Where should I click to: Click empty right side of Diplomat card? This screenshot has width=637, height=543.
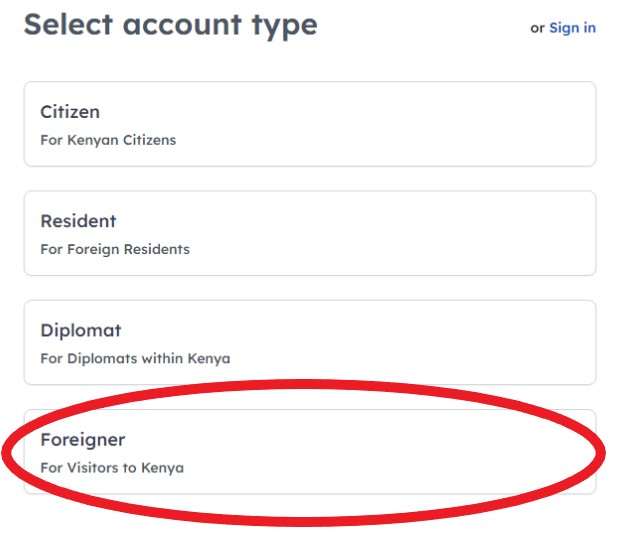(x=500, y=342)
